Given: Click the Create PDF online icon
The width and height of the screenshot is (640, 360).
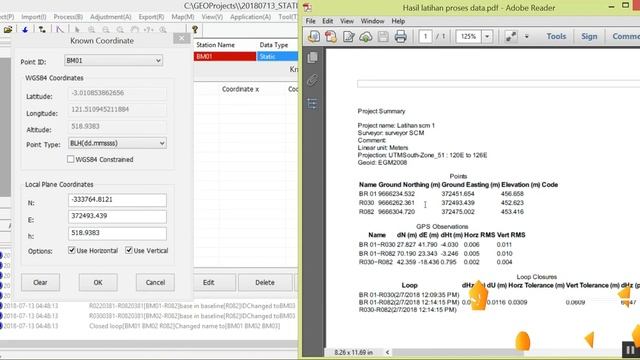Looking at the screenshot, I should [x=331, y=36].
